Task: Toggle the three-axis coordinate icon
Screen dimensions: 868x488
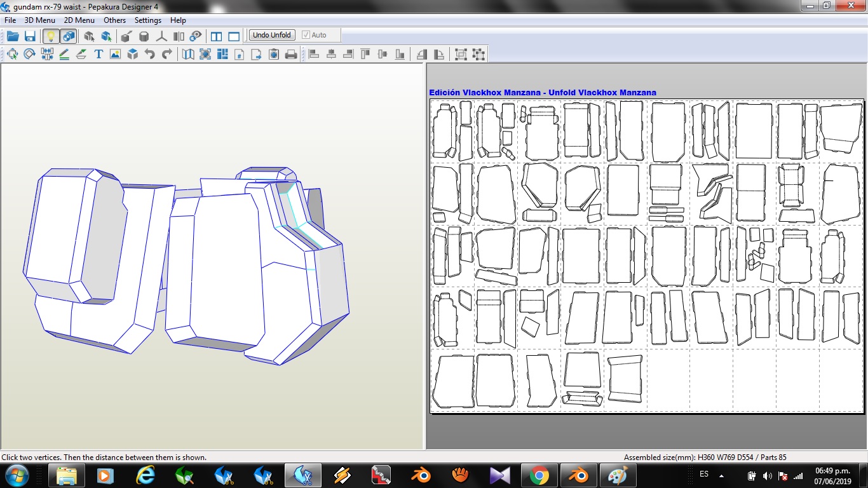Action: click(161, 36)
